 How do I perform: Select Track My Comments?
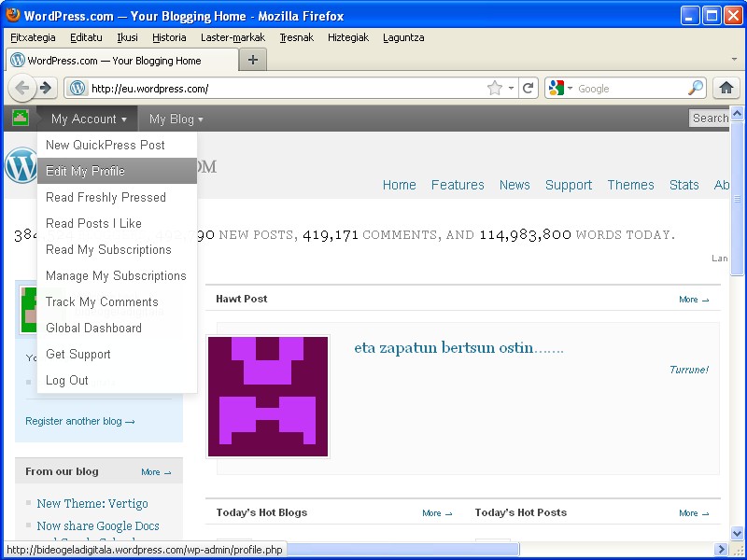[118, 301]
